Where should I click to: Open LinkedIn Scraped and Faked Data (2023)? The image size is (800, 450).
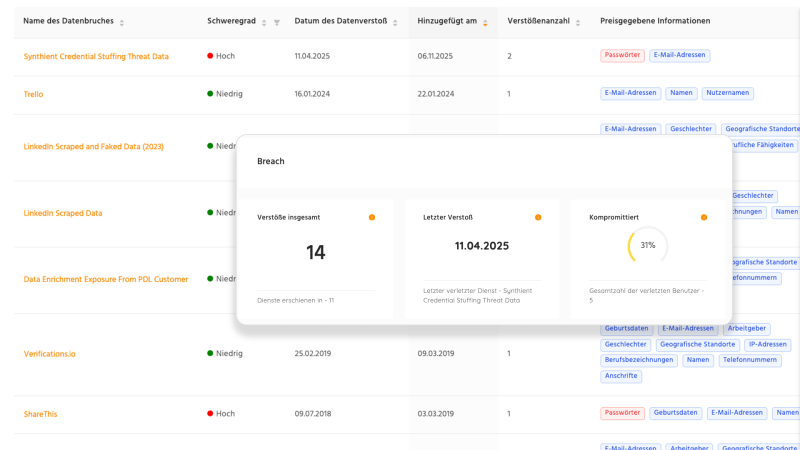(93, 147)
